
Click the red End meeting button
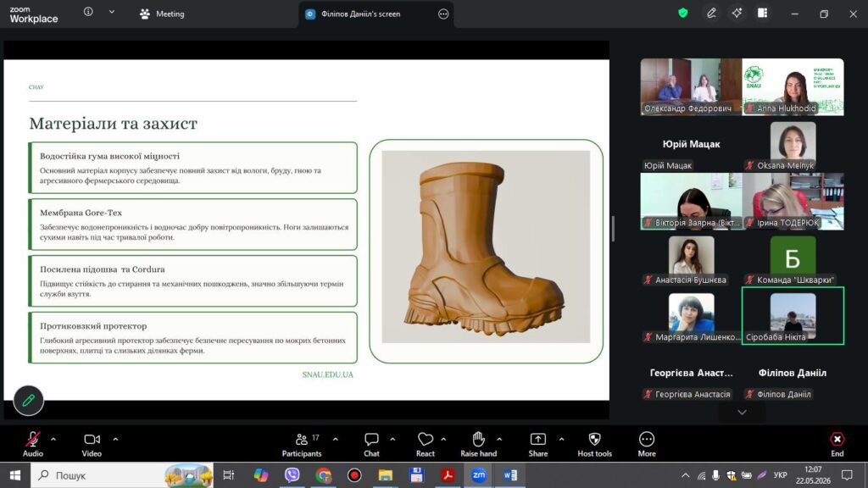(x=837, y=444)
